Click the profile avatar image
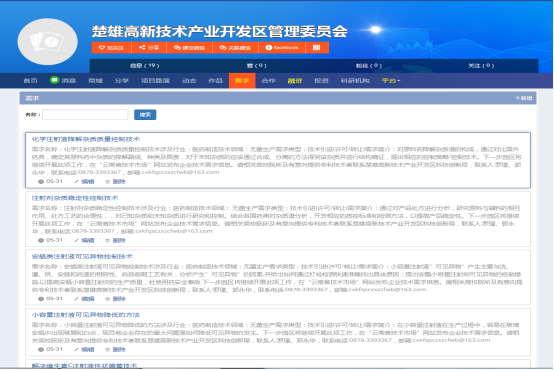The image size is (554, 370). pos(48,42)
